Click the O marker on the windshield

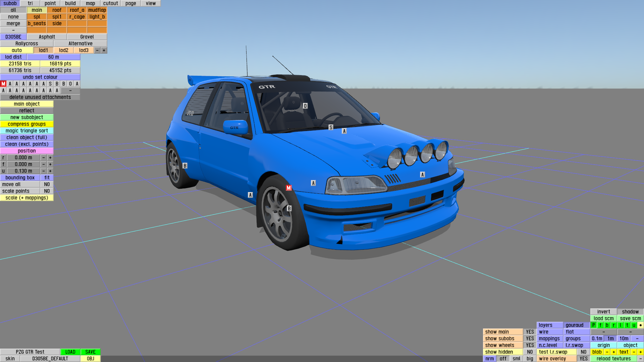305,106
